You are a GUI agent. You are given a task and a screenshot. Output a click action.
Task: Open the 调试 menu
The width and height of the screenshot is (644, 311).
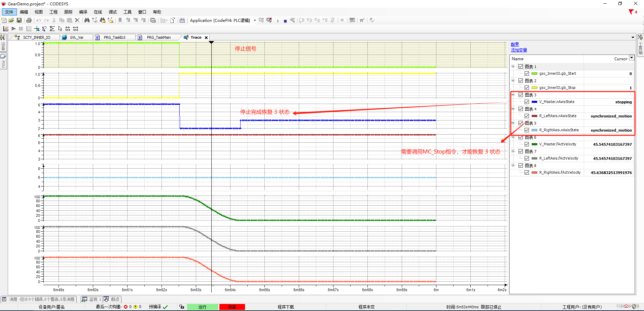tap(113, 12)
